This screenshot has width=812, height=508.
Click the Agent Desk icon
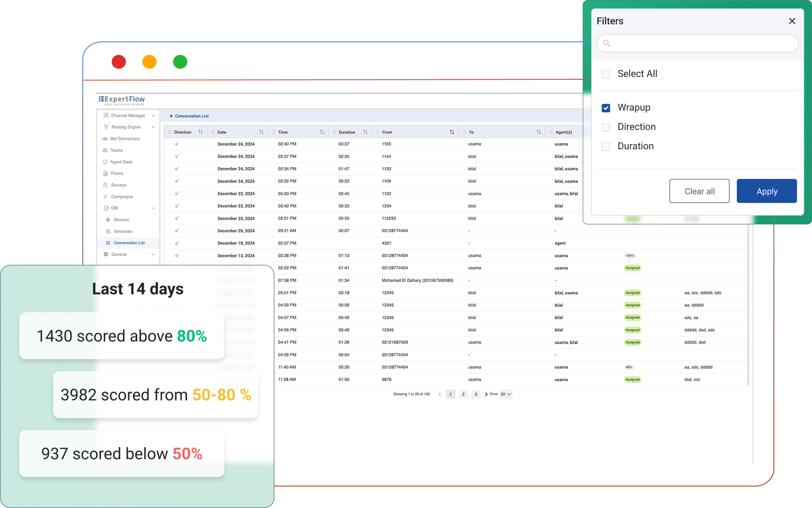[x=105, y=162]
